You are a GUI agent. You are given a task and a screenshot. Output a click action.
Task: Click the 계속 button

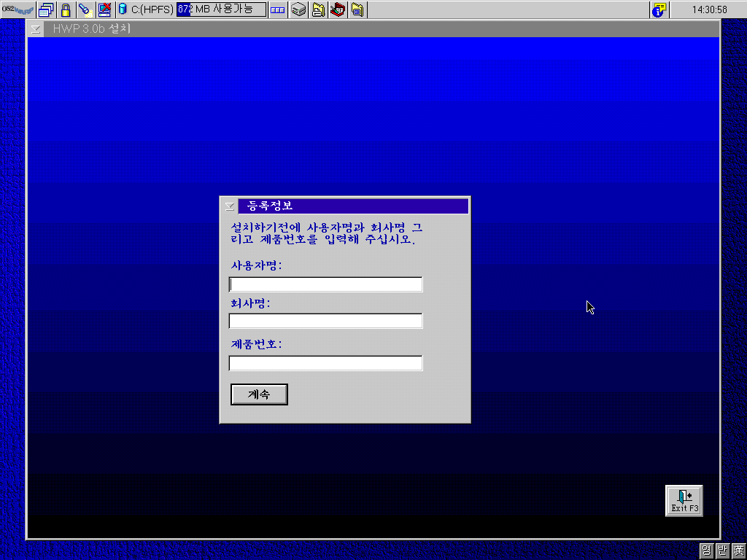pos(259,394)
